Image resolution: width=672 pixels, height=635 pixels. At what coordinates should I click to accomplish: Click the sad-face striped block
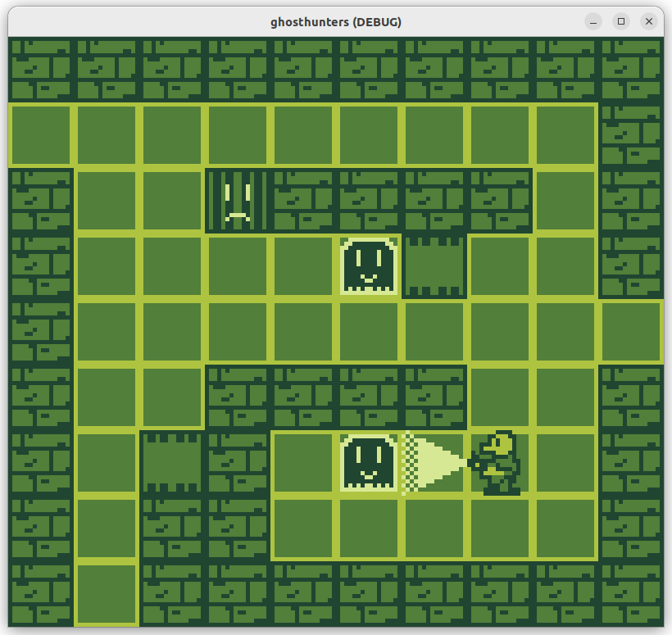click(x=238, y=201)
